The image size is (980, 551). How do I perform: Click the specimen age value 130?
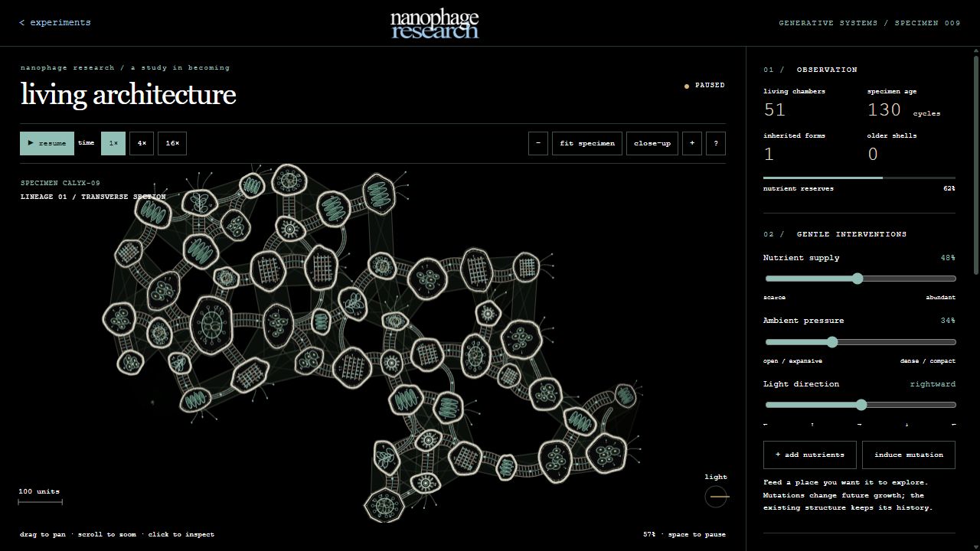pyautogui.click(x=884, y=110)
